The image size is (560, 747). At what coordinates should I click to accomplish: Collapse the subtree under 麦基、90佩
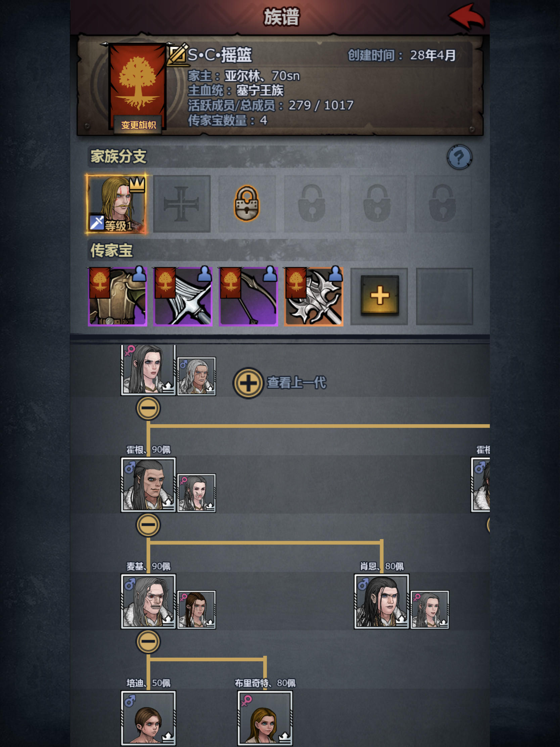click(x=148, y=641)
